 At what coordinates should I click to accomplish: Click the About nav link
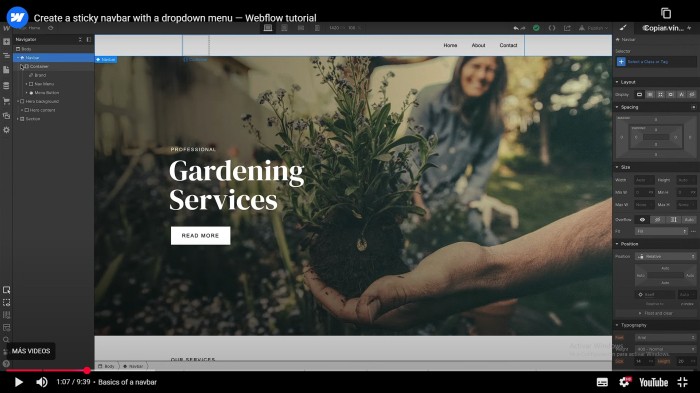(x=478, y=45)
